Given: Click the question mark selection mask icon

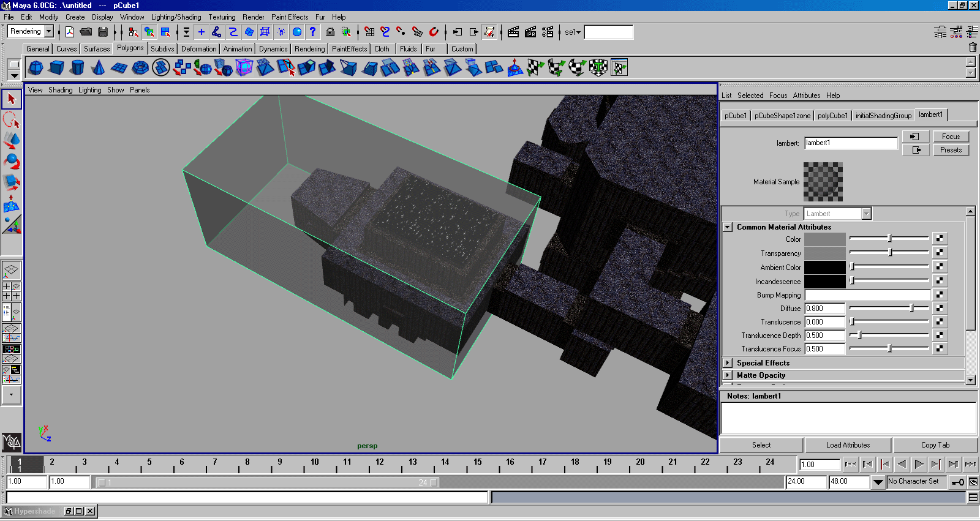Looking at the screenshot, I should [313, 32].
